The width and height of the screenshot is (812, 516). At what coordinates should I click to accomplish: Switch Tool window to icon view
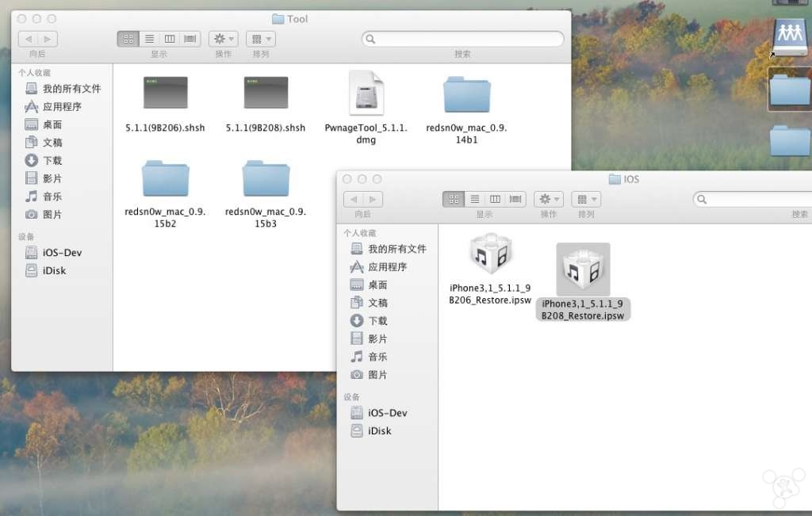128,39
